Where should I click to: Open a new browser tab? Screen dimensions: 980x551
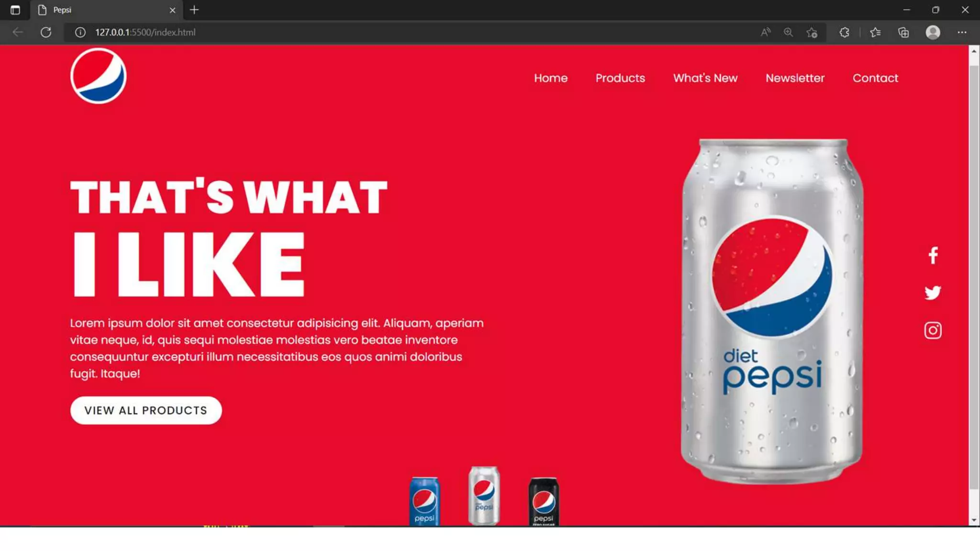(x=194, y=10)
